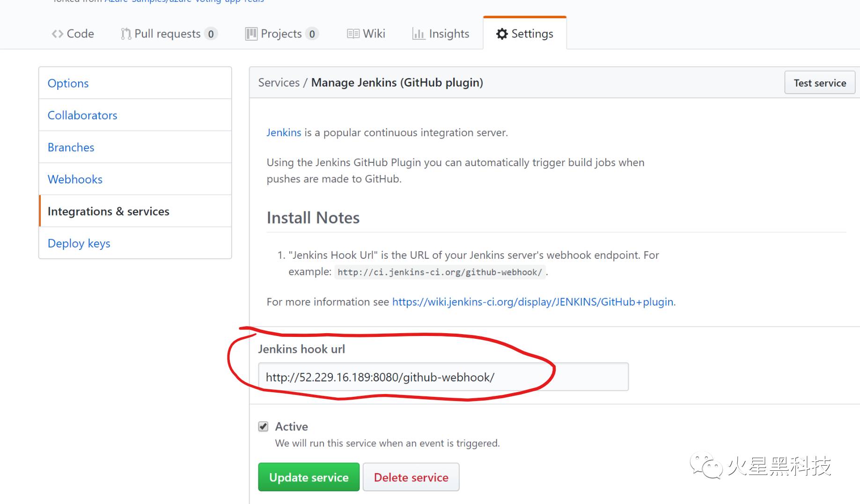Click the Wiki book icon
The height and width of the screenshot is (504, 860).
point(353,34)
